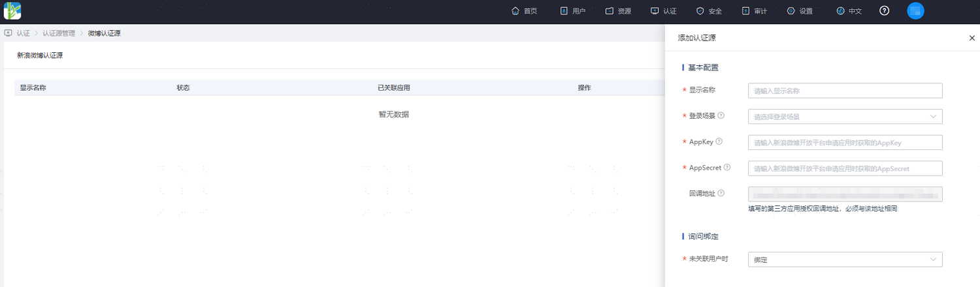Image resolution: width=980 pixels, height=287 pixels.
Task: Click 微博认证源 breadcrumb item
Action: tap(104, 33)
